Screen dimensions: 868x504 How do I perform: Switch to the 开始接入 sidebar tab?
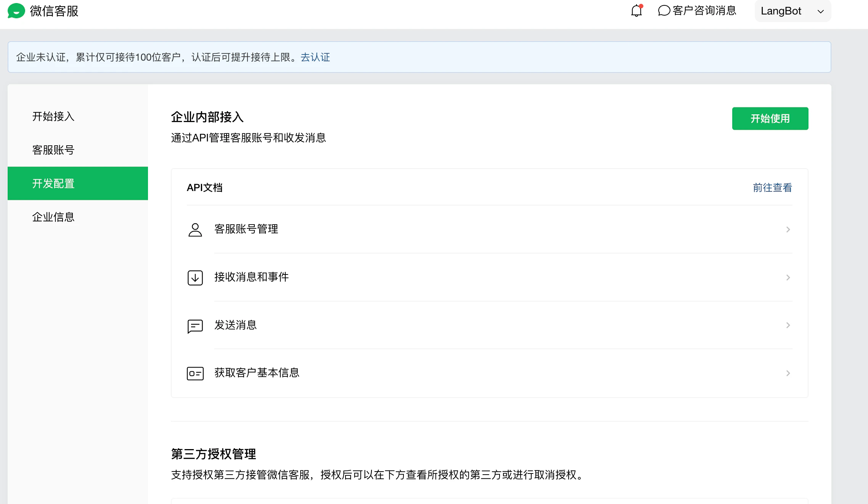pyautogui.click(x=53, y=117)
